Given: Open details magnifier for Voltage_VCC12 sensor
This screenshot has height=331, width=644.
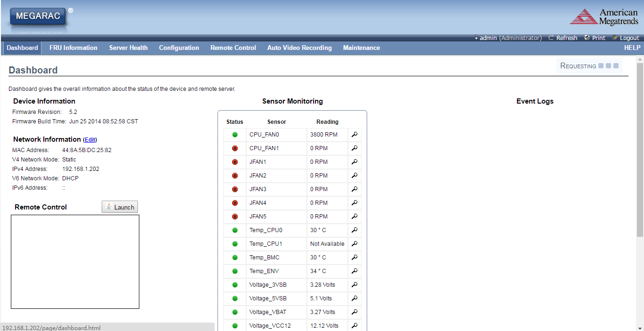Looking at the screenshot, I should click(354, 326).
